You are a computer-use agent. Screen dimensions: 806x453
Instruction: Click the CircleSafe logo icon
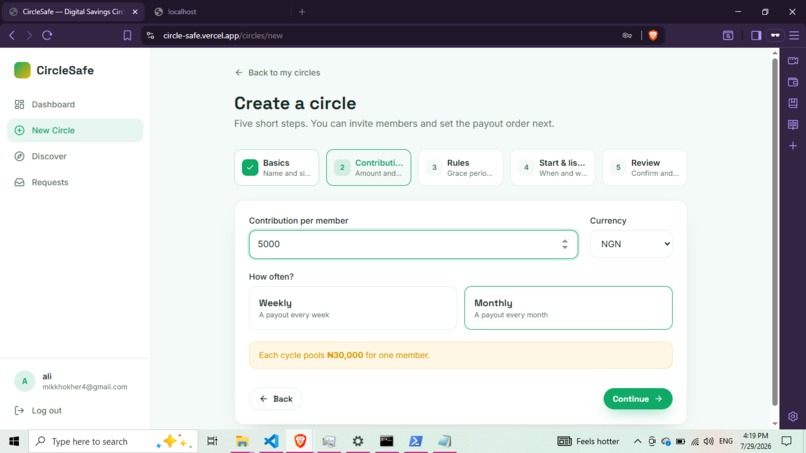(22, 70)
